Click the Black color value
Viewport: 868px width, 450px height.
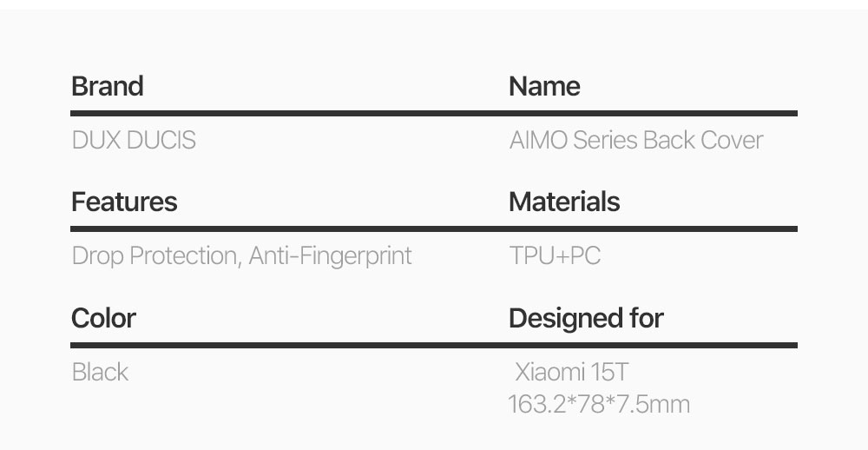pos(100,373)
